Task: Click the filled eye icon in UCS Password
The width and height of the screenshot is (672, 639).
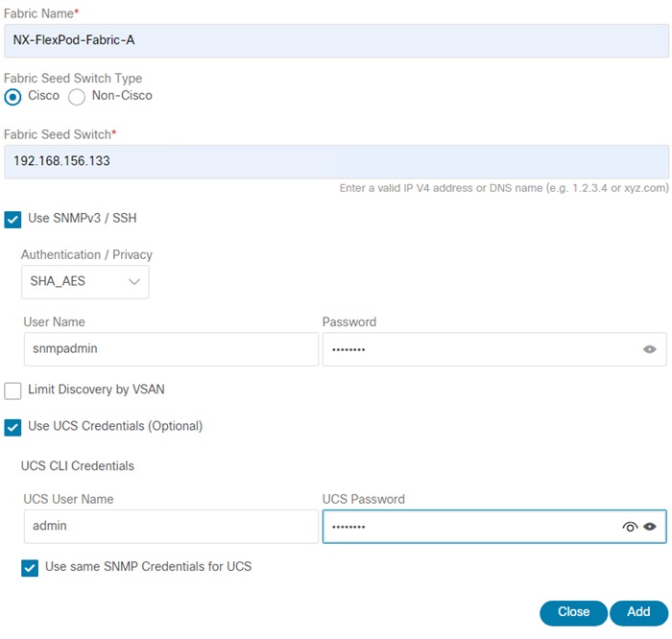Action: [x=650, y=527]
